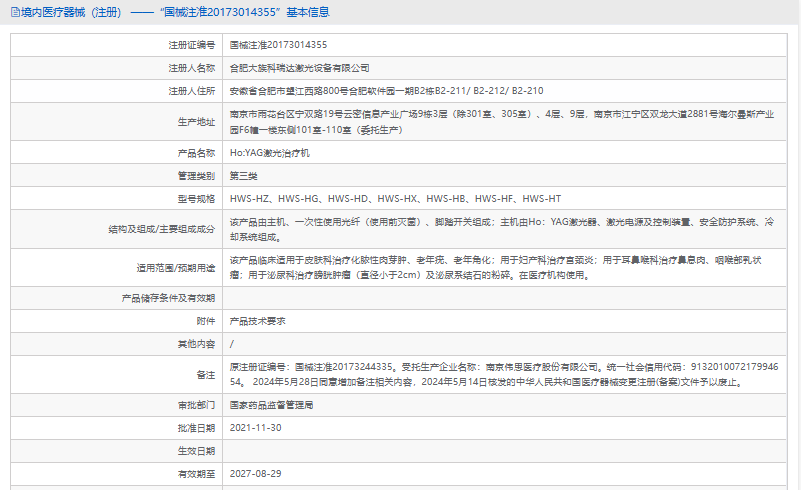The height and width of the screenshot is (490, 801).
Task: Open the 产品技术要求 attachment
Action: pos(257,321)
